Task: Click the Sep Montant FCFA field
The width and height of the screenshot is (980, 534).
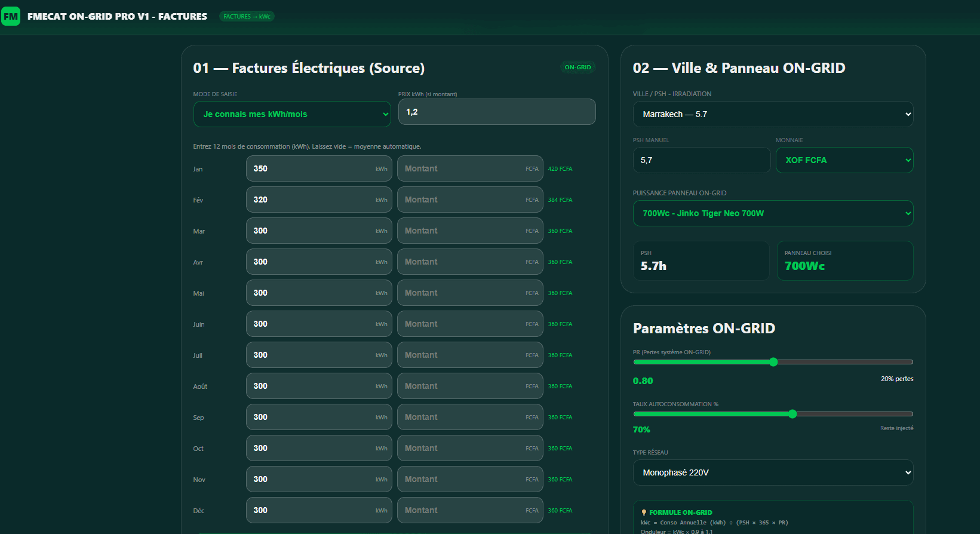Action: 470,417
